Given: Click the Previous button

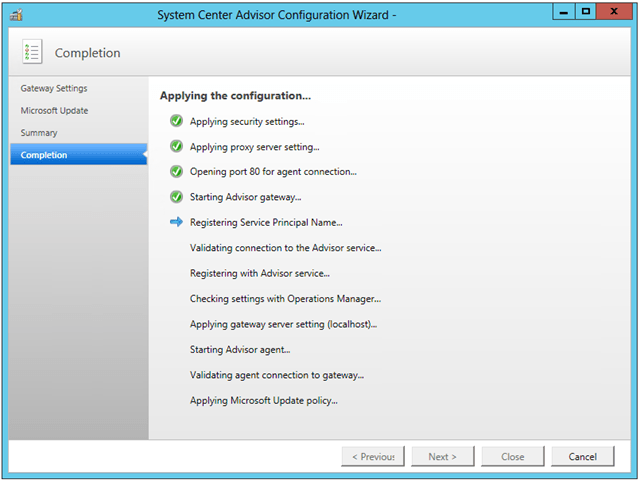Looking at the screenshot, I should [373, 456].
